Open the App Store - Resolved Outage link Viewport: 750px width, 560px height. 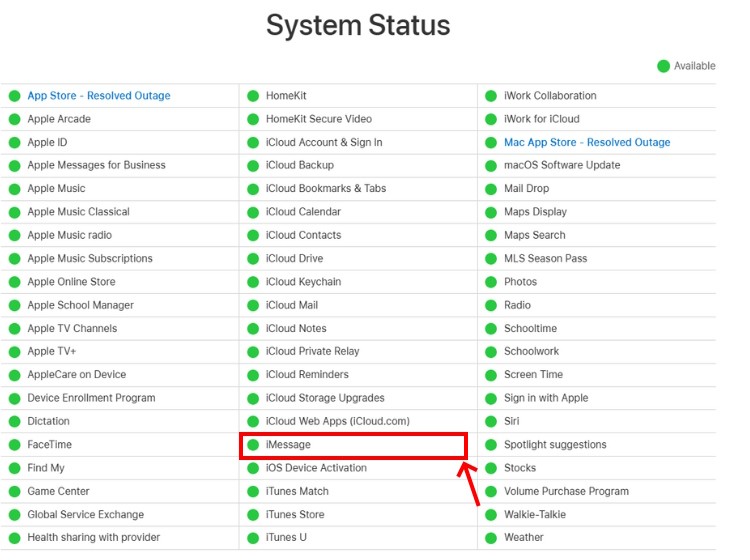(x=99, y=96)
